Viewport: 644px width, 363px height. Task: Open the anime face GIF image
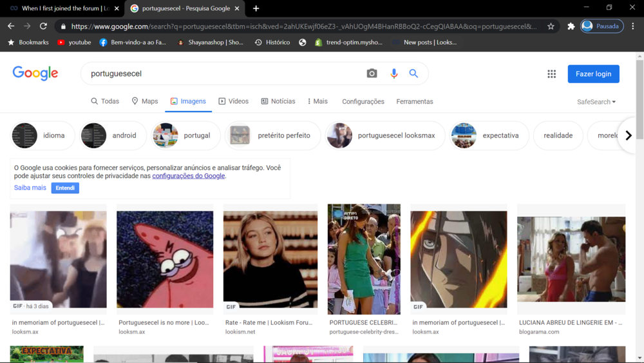pyautogui.click(x=459, y=259)
